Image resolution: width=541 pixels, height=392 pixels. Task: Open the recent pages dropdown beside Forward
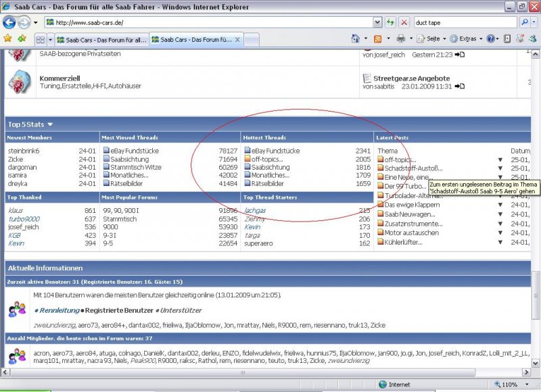[36, 23]
